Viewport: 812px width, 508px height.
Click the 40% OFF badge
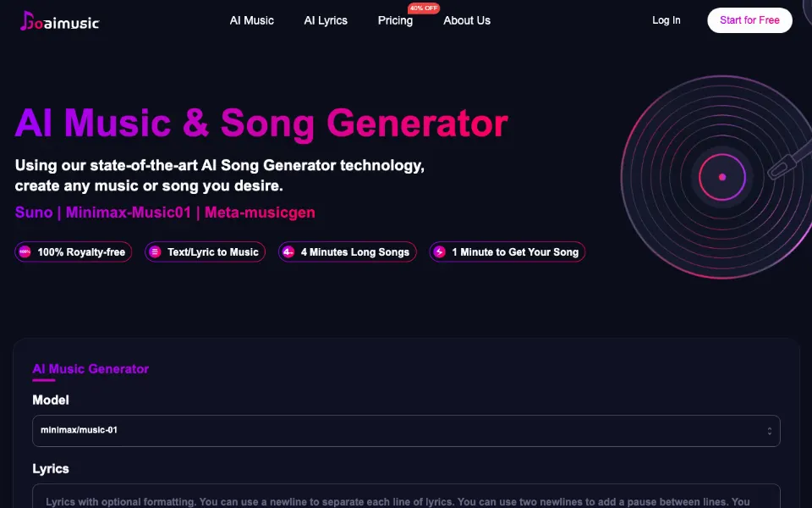424,8
